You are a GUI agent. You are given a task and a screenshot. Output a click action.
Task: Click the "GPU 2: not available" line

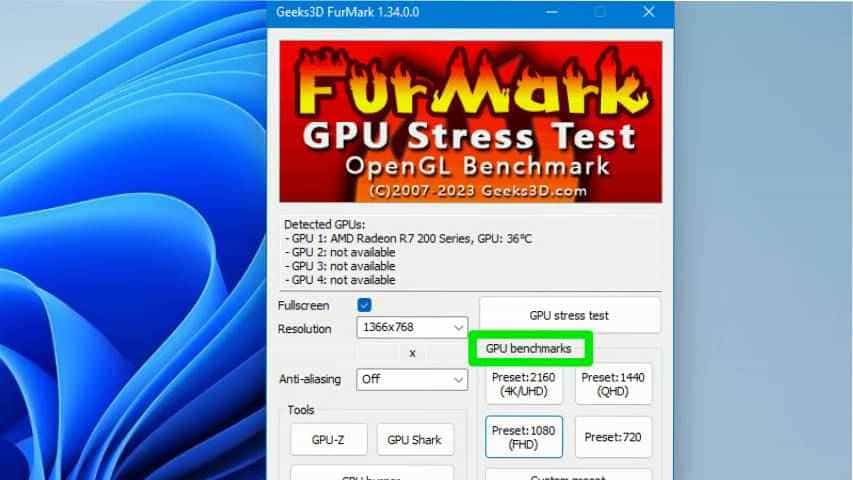pyautogui.click(x=340, y=253)
